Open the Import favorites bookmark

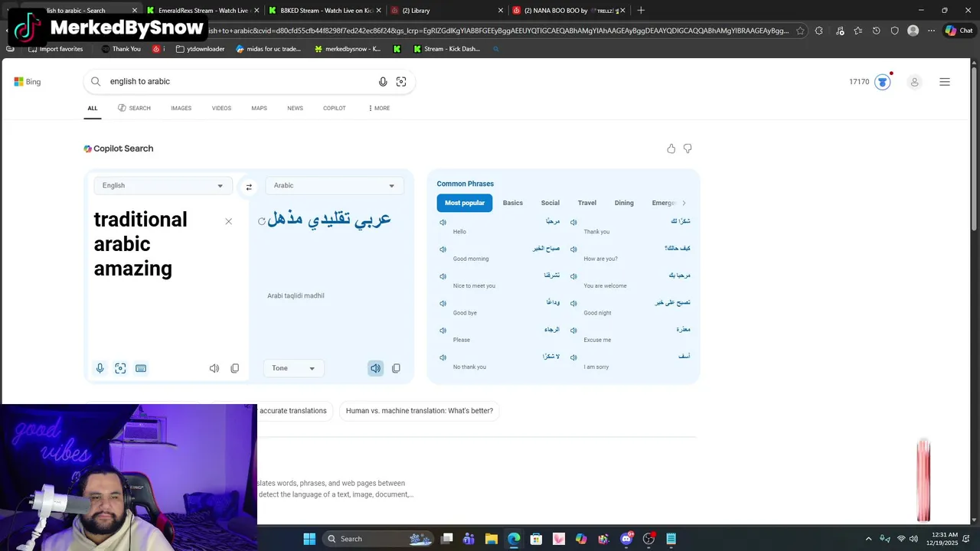(x=55, y=49)
